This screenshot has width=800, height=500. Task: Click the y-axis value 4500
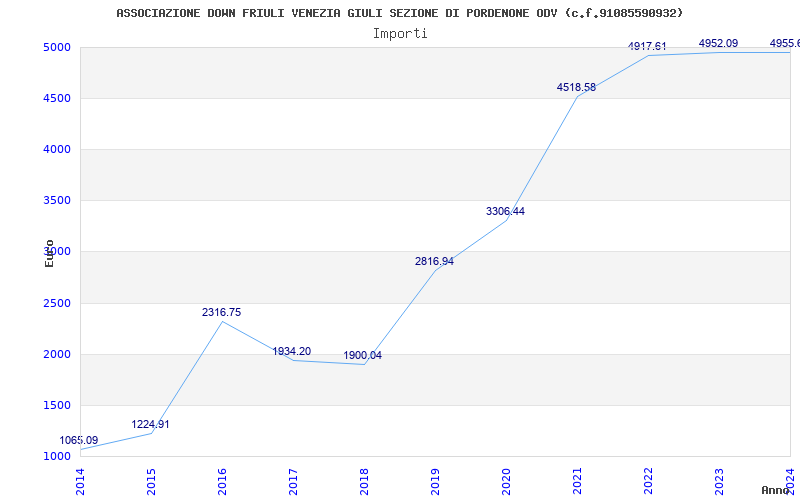click(56, 98)
